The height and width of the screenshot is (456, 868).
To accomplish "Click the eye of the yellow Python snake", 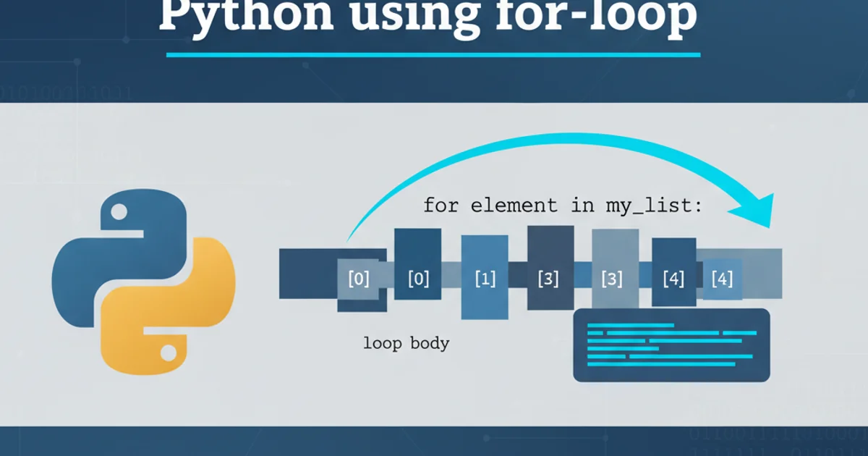I will pyautogui.click(x=169, y=353).
